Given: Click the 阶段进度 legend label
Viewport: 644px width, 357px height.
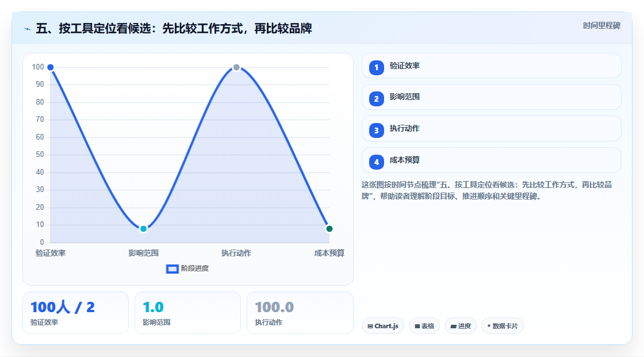Looking at the screenshot, I should (195, 268).
